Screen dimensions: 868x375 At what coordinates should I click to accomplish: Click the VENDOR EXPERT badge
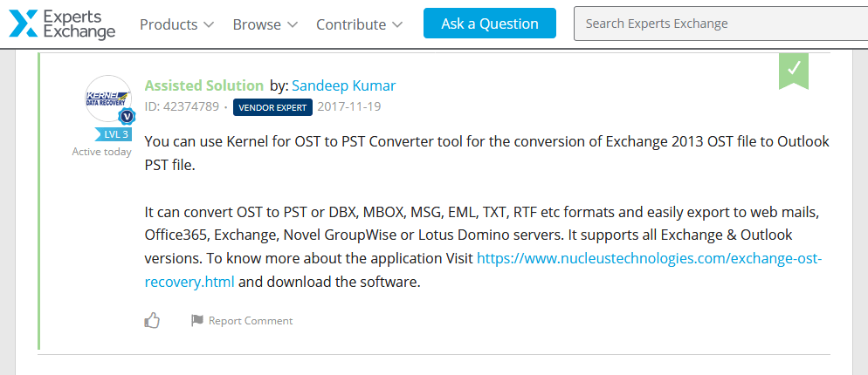(273, 107)
